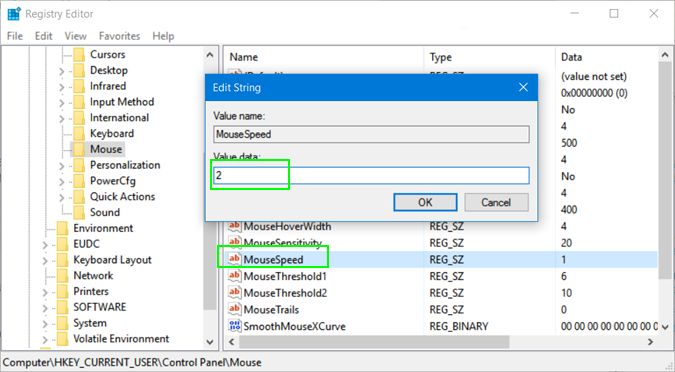Open the File menu
The height and width of the screenshot is (372, 675).
tap(15, 36)
